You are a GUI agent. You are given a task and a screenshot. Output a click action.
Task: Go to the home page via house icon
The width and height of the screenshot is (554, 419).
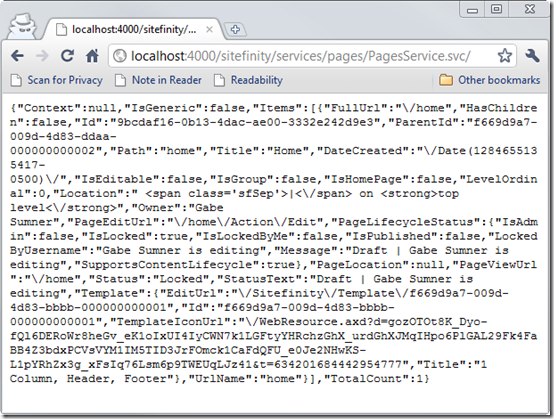[92, 56]
